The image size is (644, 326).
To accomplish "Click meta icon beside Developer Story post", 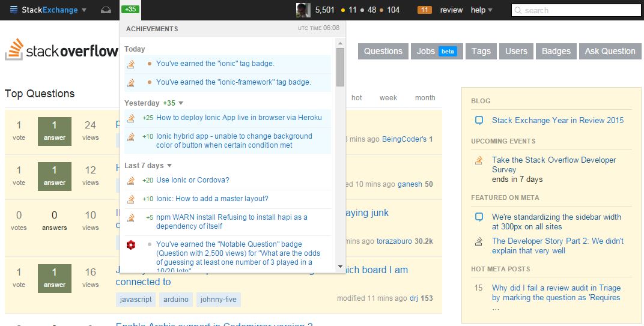I will [x=479, y=241].
